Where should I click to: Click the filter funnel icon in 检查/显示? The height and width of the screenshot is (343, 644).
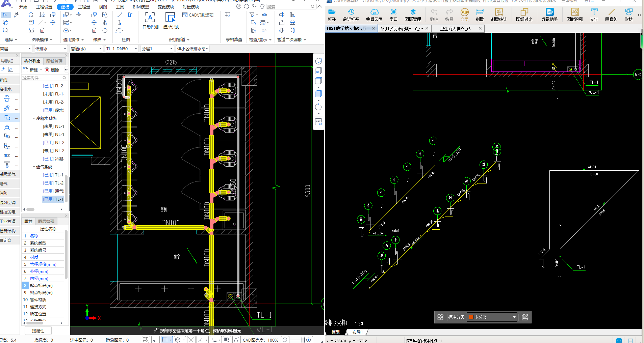[252, 15]
